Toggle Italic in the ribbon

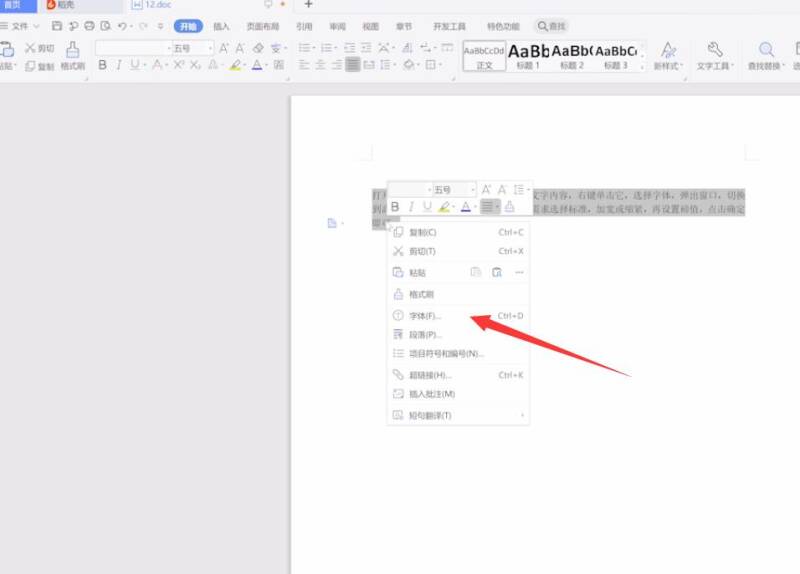pyautogui.click(x=118, y=65)
